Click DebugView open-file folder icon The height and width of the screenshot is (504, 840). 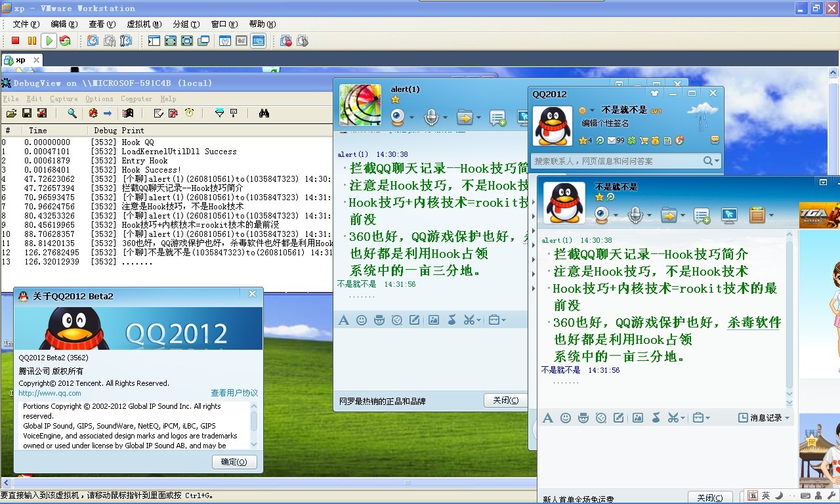(11, 114)
